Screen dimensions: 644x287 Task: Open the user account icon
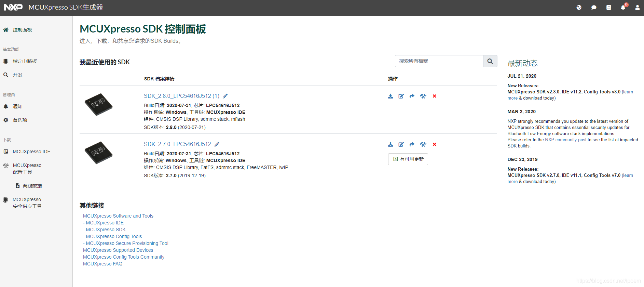click(637, 8)
